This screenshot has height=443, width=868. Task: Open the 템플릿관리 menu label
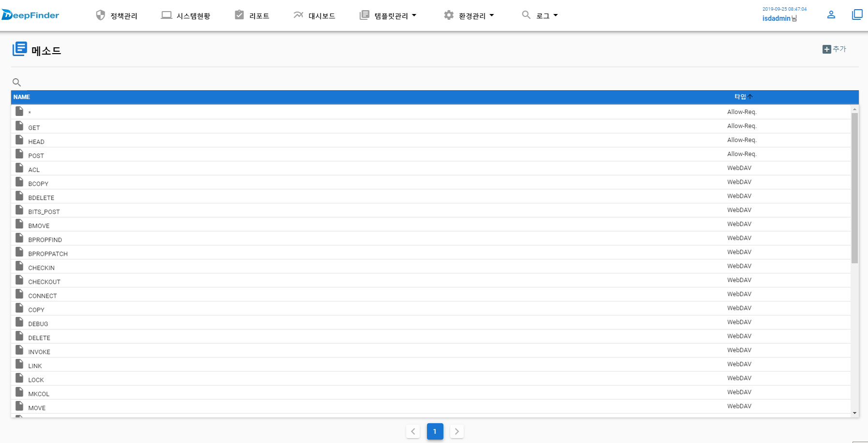391,16
